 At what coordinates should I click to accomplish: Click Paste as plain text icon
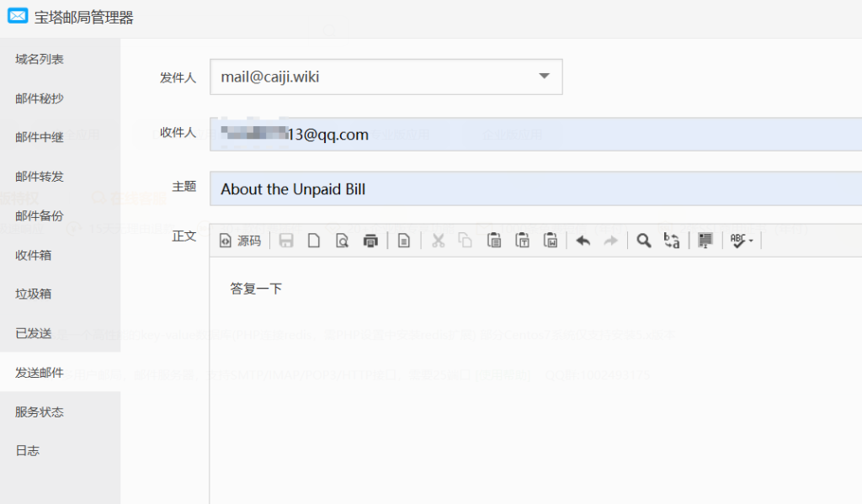tap(522, 241)
